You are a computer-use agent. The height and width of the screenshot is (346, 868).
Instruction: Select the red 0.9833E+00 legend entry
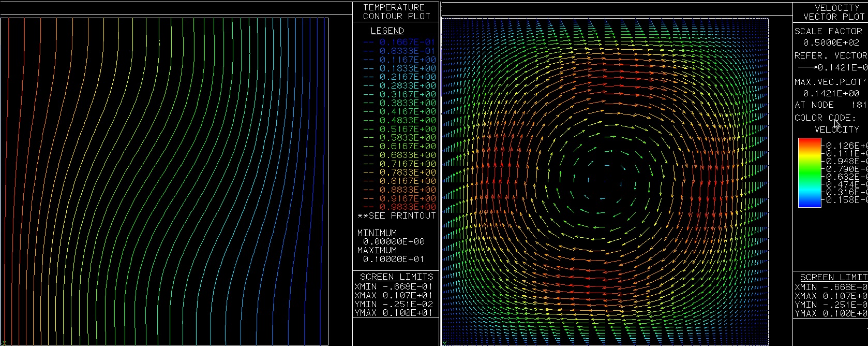point(407,207)
